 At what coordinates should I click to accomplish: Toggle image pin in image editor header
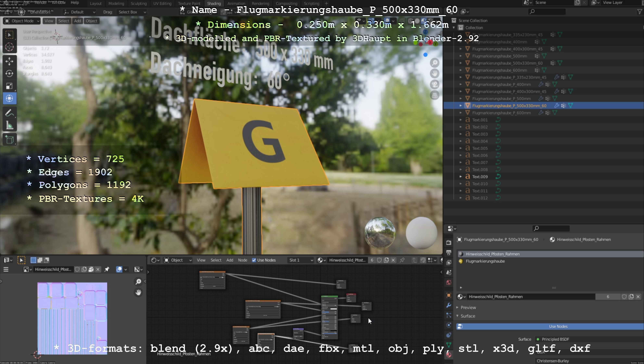[107, 269]
